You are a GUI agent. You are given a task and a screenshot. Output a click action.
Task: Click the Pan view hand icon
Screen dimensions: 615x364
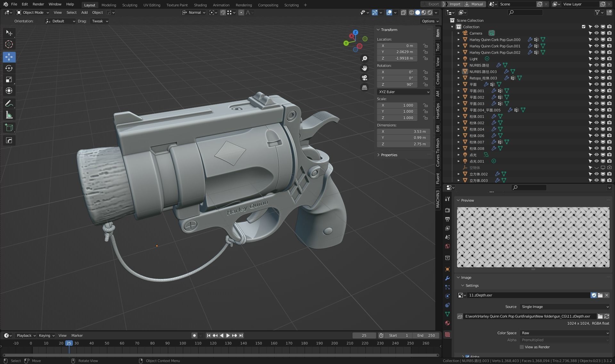pyautogui.click(x=365, y=68)
